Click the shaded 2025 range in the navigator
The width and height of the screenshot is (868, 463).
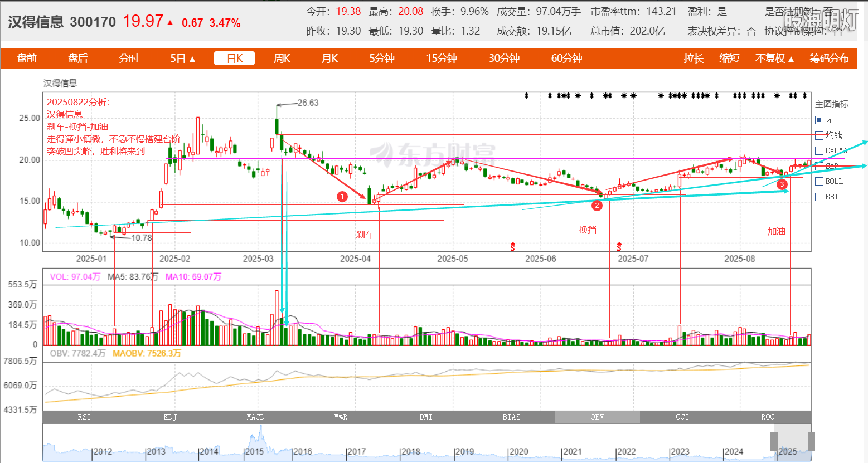tap(793, 442)
